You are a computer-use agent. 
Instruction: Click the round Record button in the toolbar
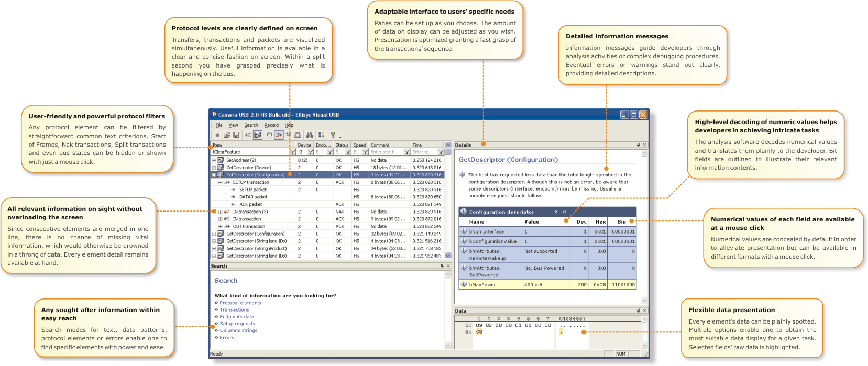[x=217, y=135]
